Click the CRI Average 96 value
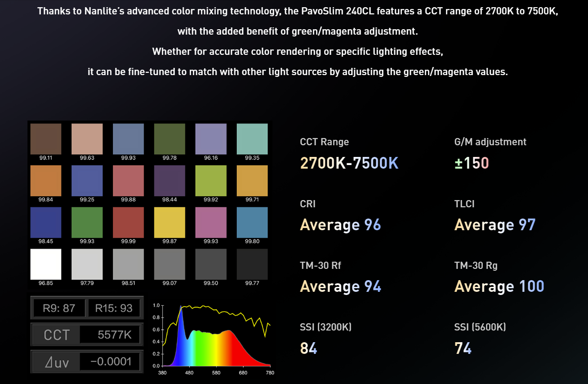Screen dimensions: 588x384 (x=340, y=224)
